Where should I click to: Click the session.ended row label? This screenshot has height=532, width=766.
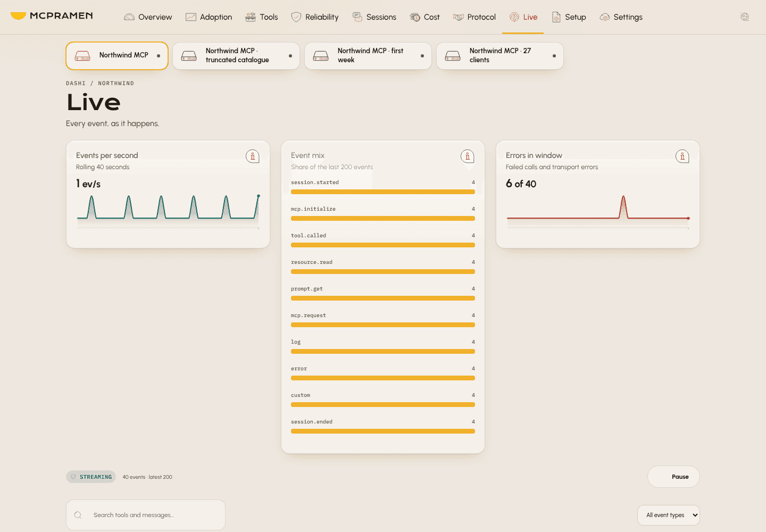point(312,422)
